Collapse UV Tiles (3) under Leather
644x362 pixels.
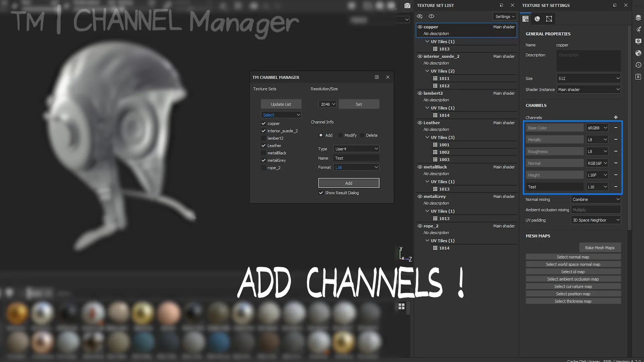point(427,137)
